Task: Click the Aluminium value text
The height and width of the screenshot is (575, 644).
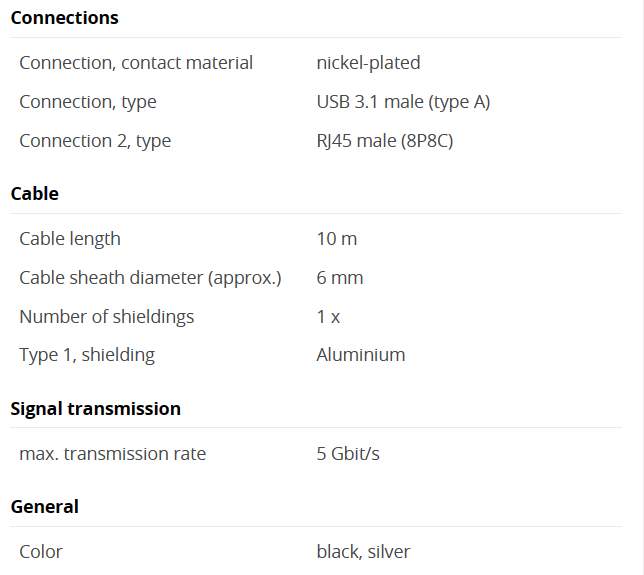Action: pos(361,355)
